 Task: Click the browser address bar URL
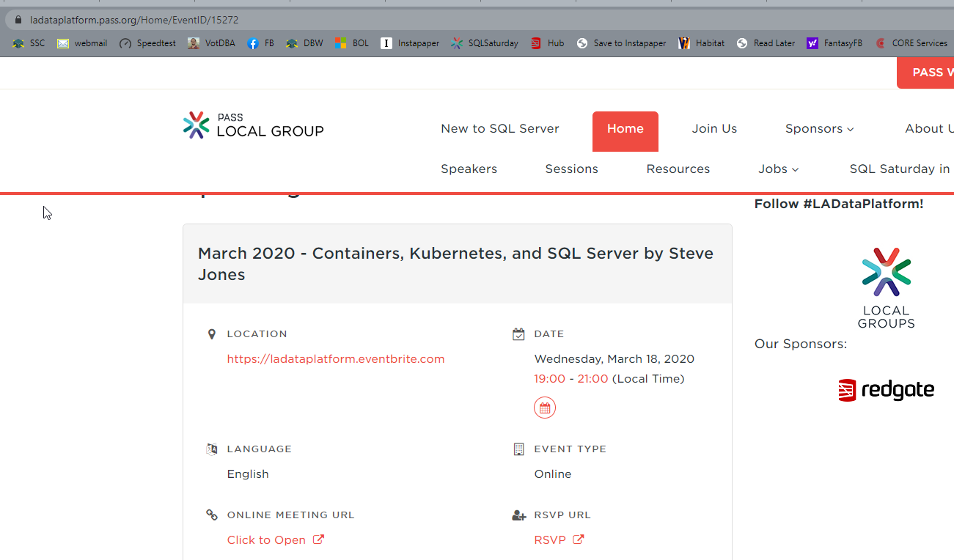tap(134, 20)
